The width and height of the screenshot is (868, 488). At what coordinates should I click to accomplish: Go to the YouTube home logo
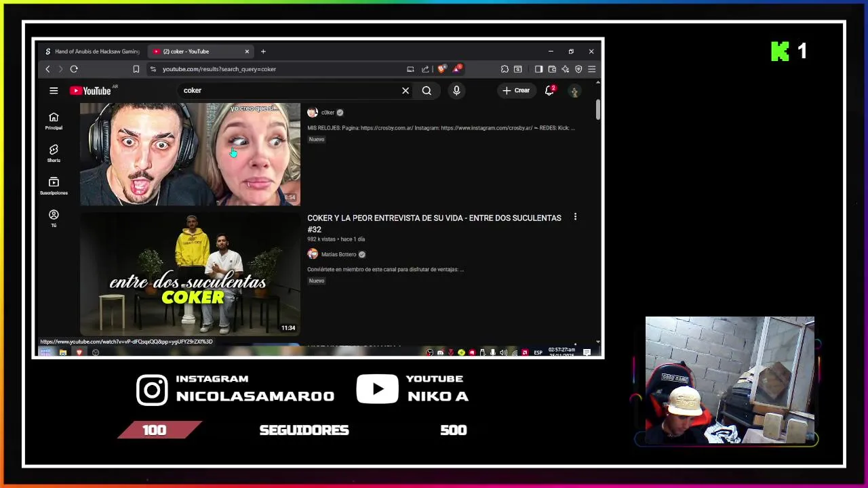(x=90, y=91)
